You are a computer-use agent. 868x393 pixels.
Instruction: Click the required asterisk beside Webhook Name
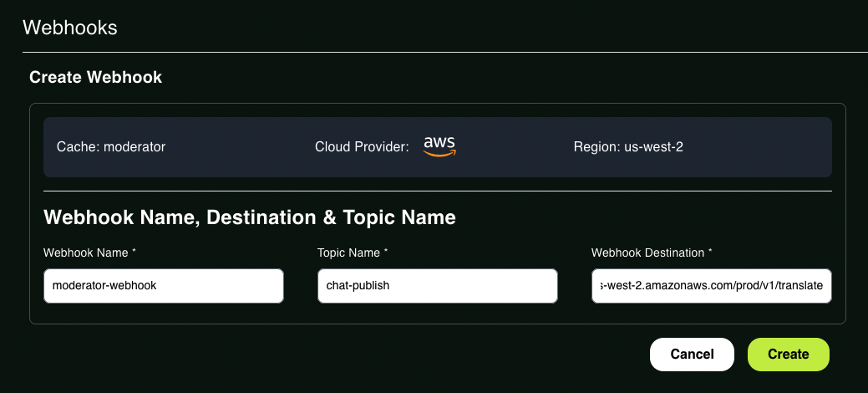click(134, 252)
